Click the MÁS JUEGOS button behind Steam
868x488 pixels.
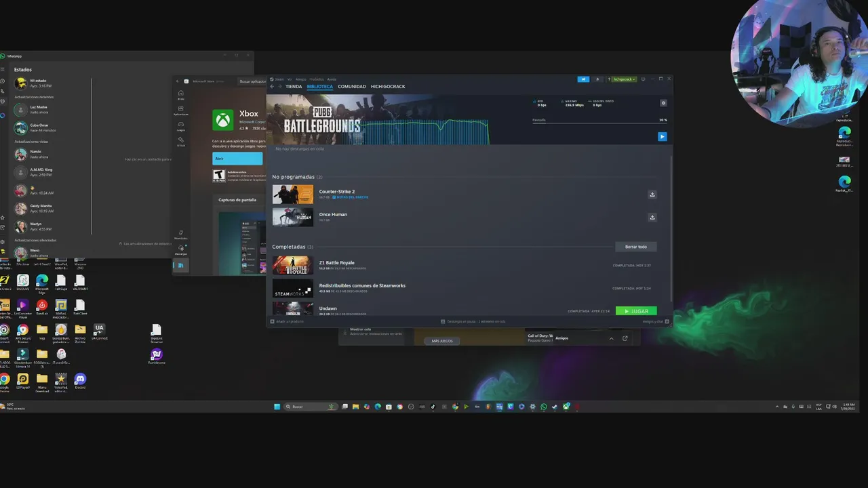[442, 341]
